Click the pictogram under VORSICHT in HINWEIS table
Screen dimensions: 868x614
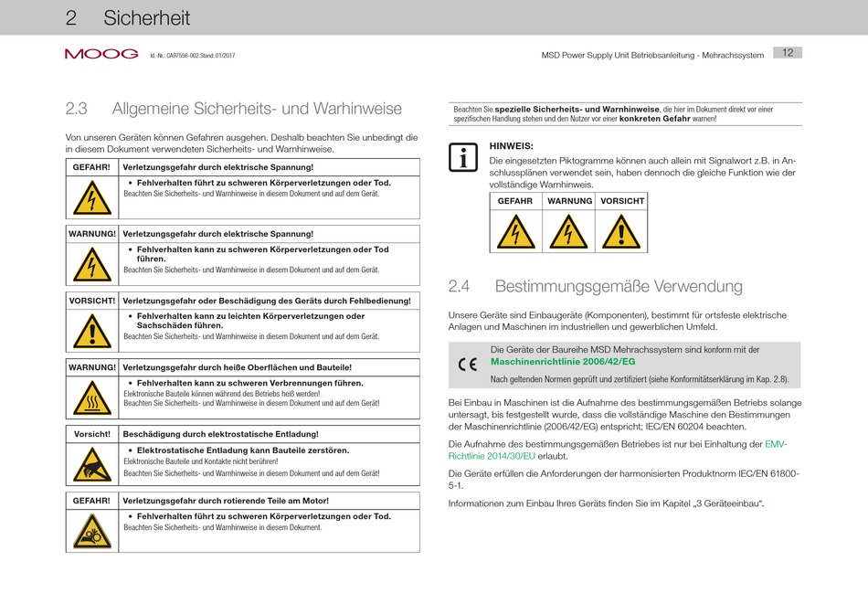tap(621, 231)
